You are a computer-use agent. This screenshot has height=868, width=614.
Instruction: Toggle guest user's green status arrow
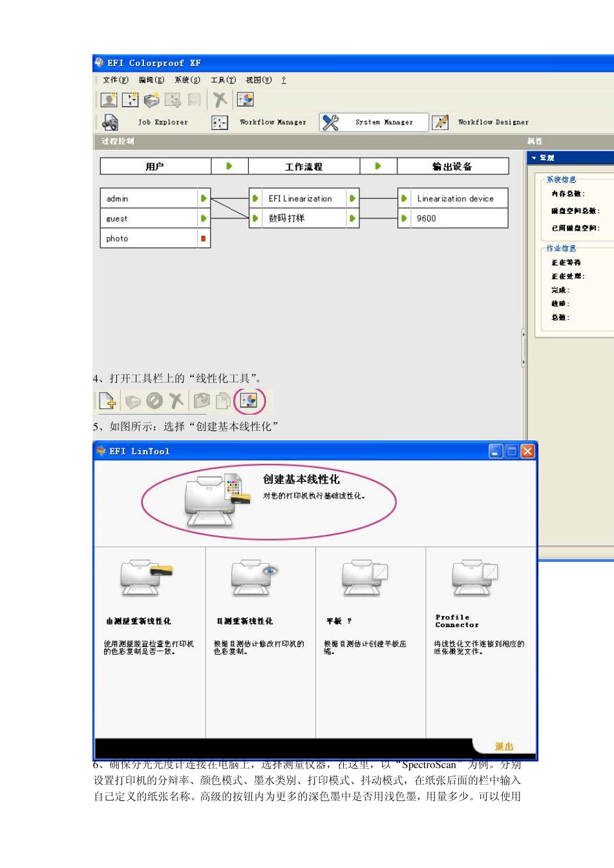pos(204,218)
